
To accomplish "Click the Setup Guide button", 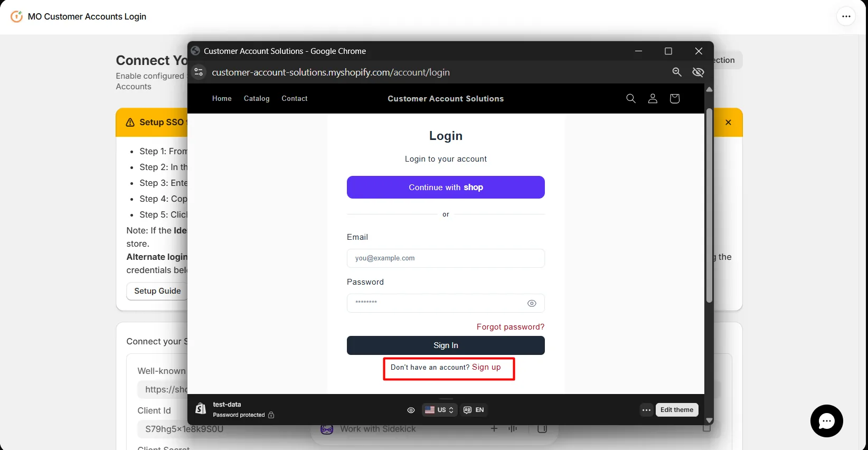I will (157, 291).
